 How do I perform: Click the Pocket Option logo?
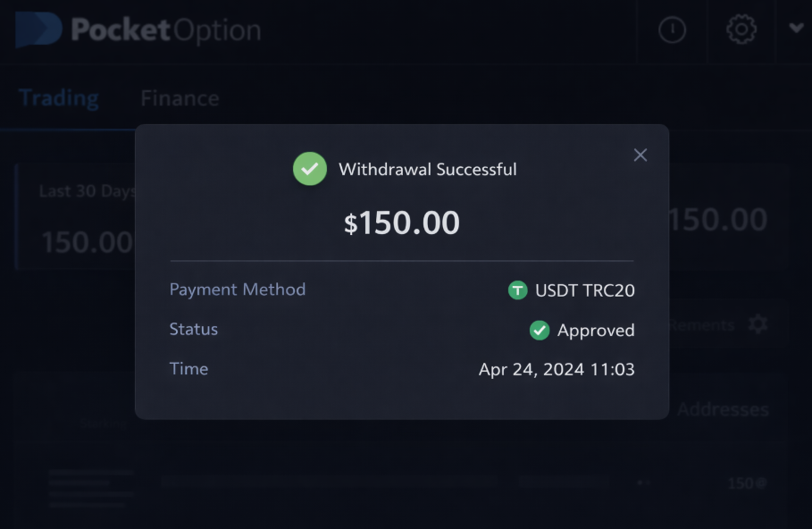[x=138, y=30]
